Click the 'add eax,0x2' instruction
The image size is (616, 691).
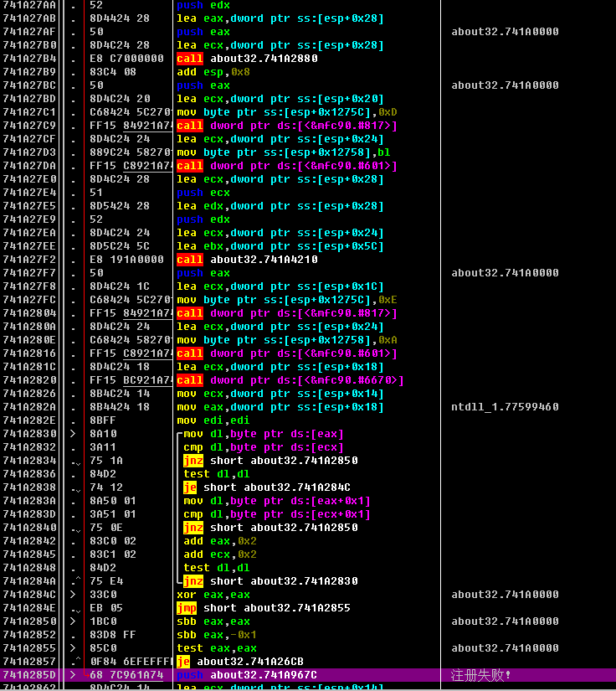pyautogui.click(x=220, y=541)
